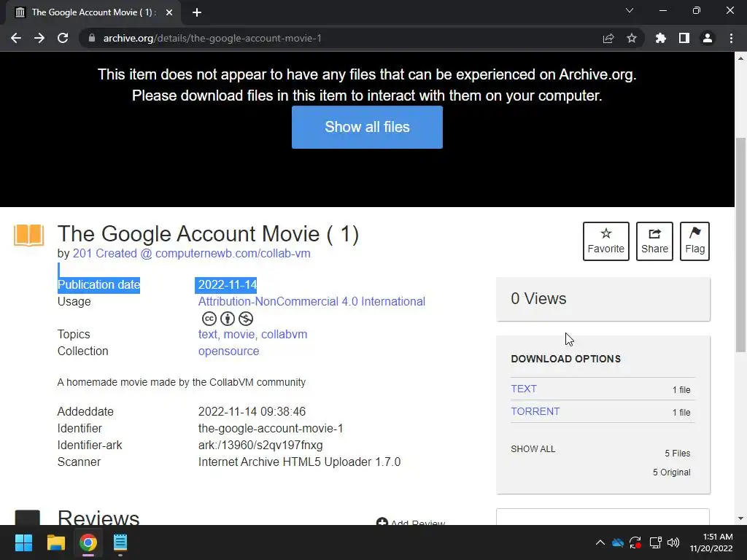
Task: Download the TEXT file option
Action: [524, 389]
